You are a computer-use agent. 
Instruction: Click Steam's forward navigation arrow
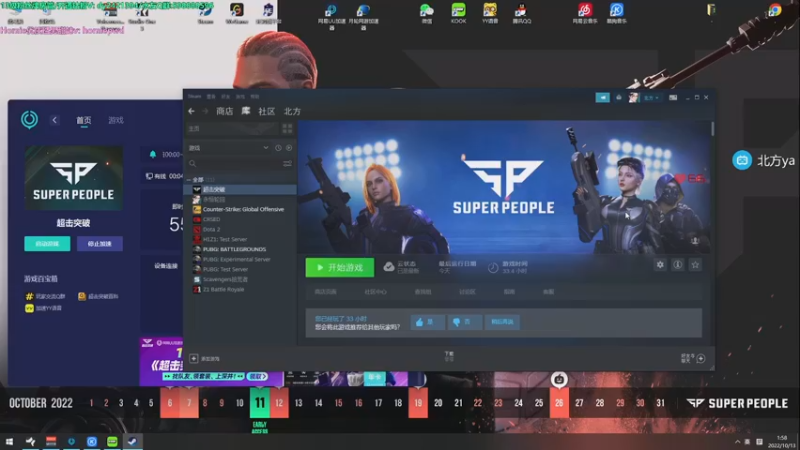click(x=205, y=111)
